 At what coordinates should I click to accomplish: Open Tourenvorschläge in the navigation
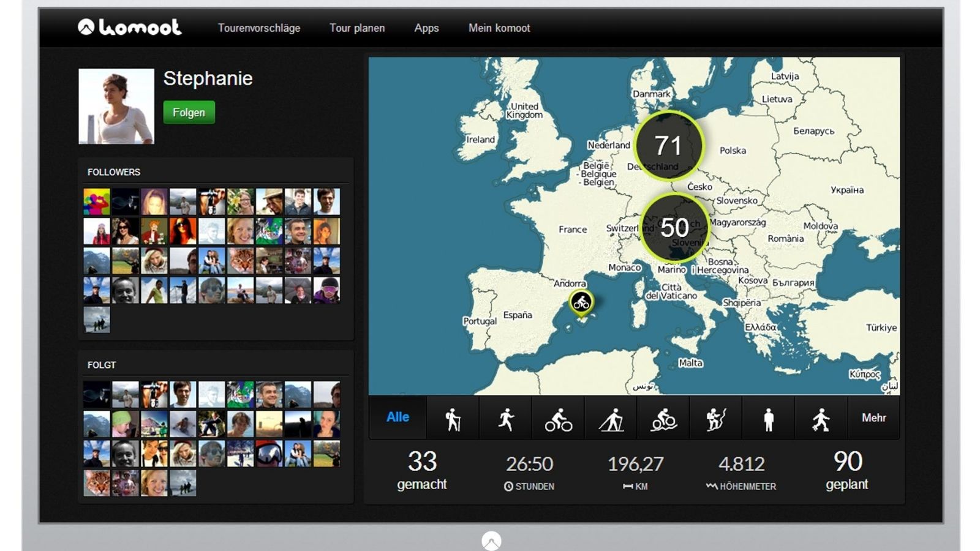[259, 28]
